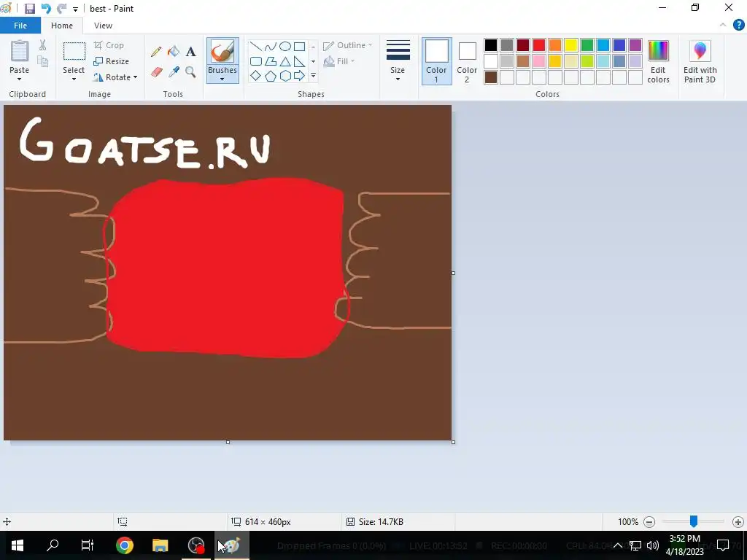Choose the Line shape
The image size is (747, 560).
tap(256, 46)
